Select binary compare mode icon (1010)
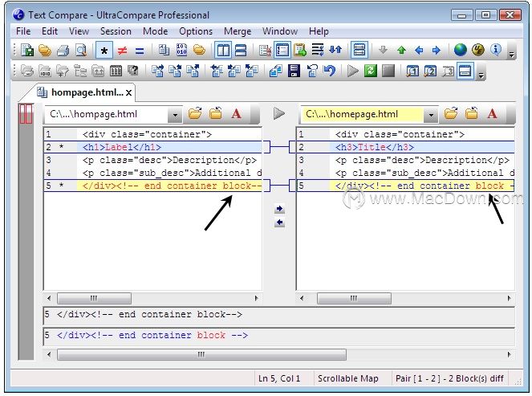 pyautogui.click(x=182, y=51)
